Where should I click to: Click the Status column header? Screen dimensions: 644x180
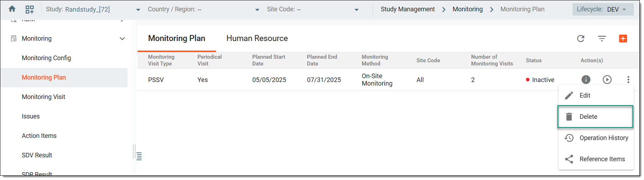click(x=534, y=60)
